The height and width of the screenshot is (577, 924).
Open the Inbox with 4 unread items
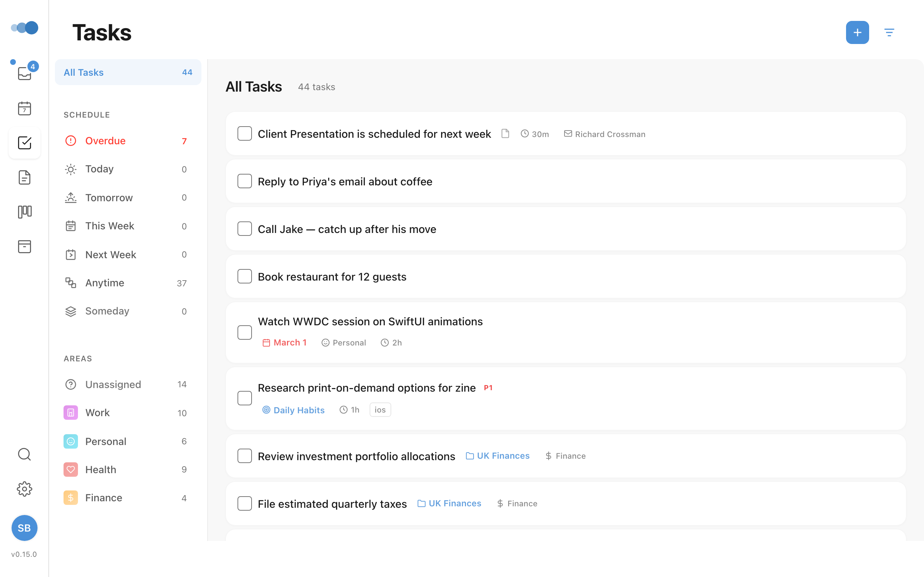[x=25, y=73]
